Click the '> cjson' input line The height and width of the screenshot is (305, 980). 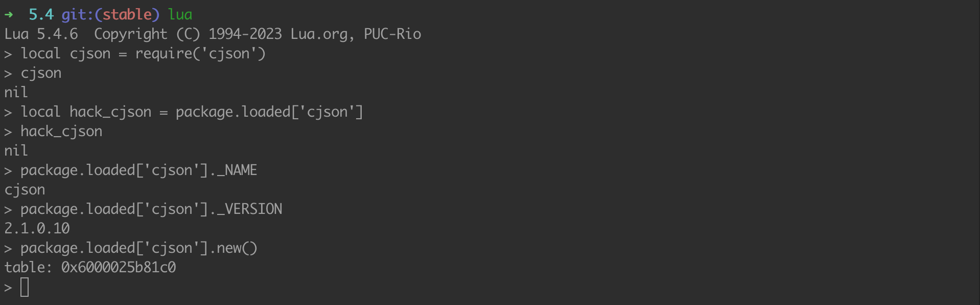pyautogui.click(x=33, y=73)
